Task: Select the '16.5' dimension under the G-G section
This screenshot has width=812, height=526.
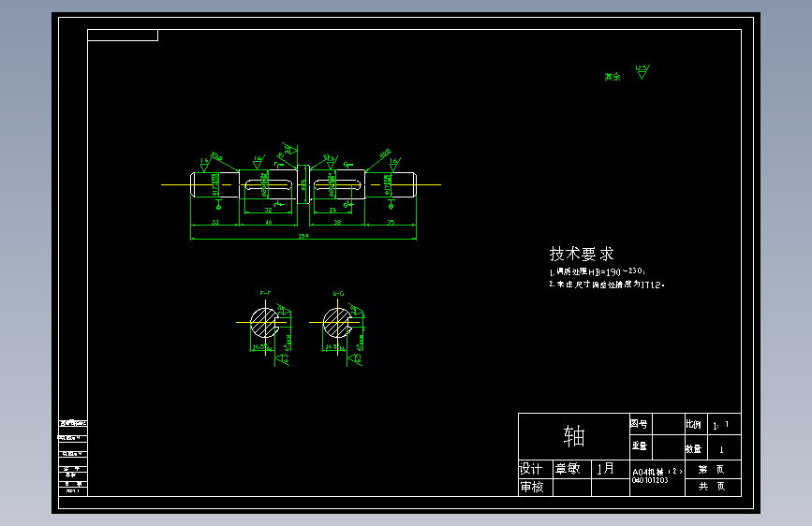Action: 333,347
